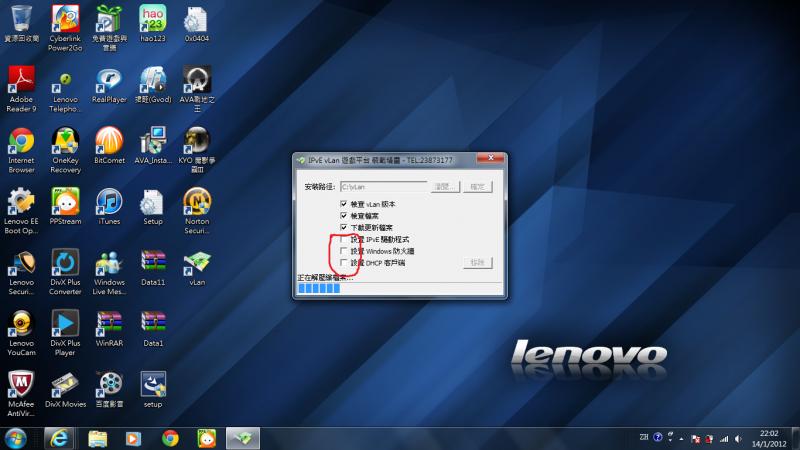The image size is (800, 450).
Task: Open Lenovo YouCam
Action: [x=21, y=332]
